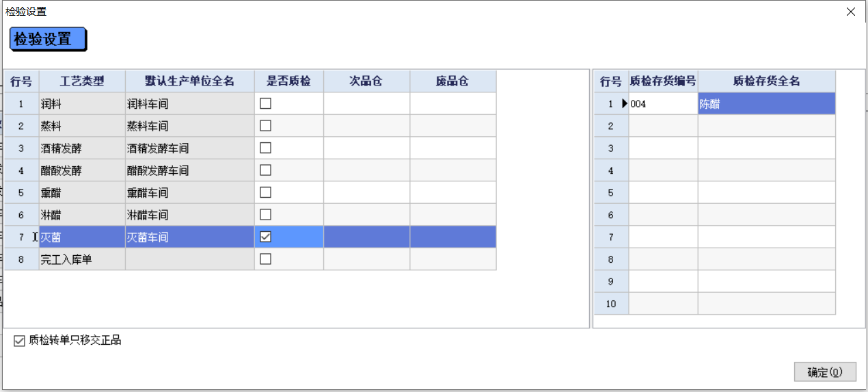Select the 次品仓 cell in 灭菌 row
This screenshot has width=868, height=392.
point(366,237)
